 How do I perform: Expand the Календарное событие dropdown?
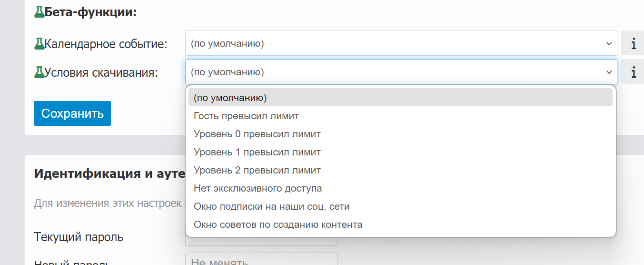[401, 43]
